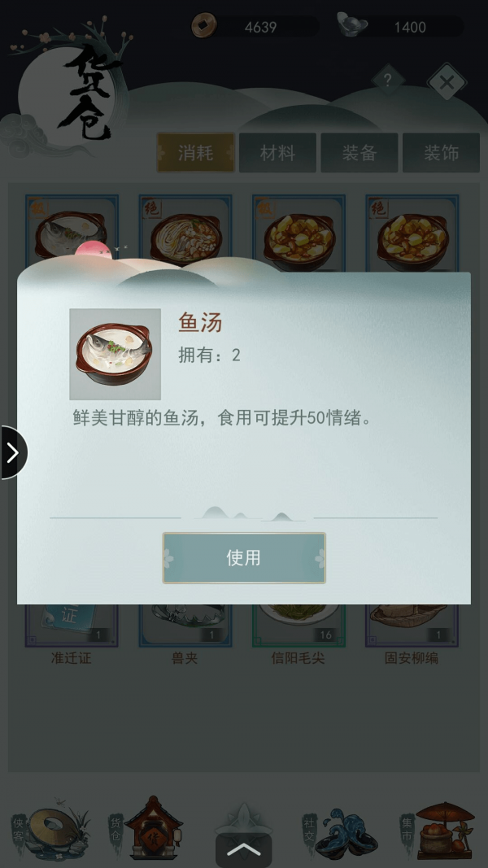Switch to the 装备 tab

(x=359, y=153)
